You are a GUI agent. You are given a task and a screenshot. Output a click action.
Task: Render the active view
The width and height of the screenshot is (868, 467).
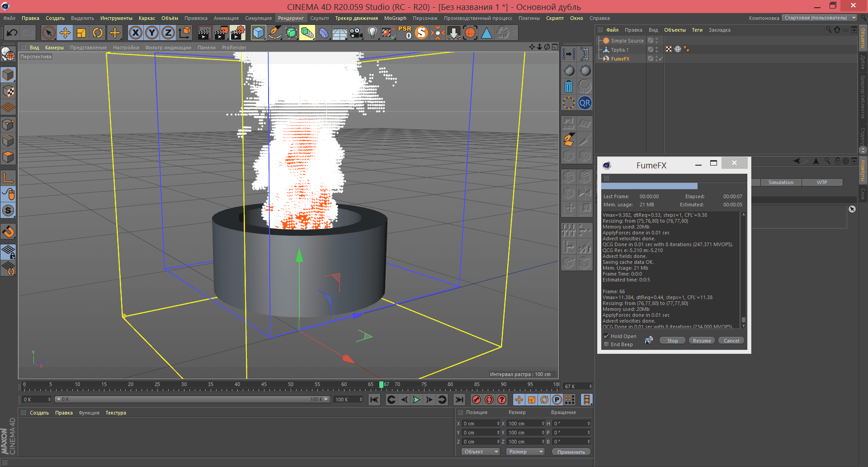click(204, 33)
